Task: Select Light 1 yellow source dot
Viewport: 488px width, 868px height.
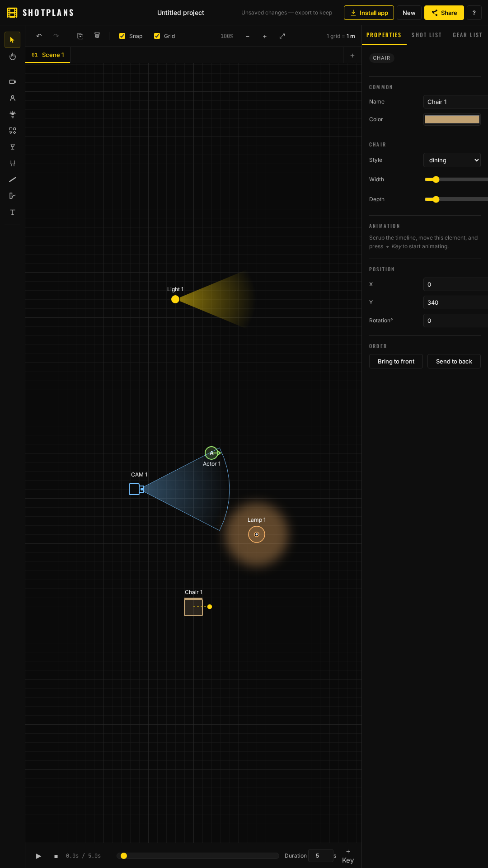Action: click(x=175, y=299)
